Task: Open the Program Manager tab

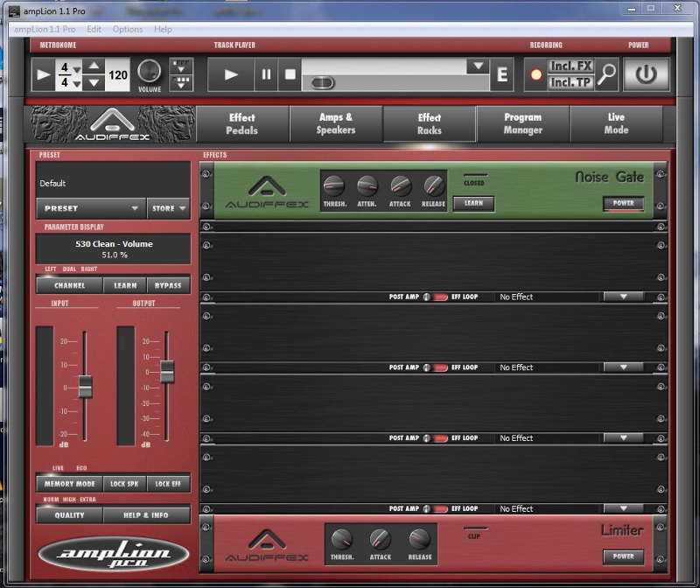Action: point(522,123)
